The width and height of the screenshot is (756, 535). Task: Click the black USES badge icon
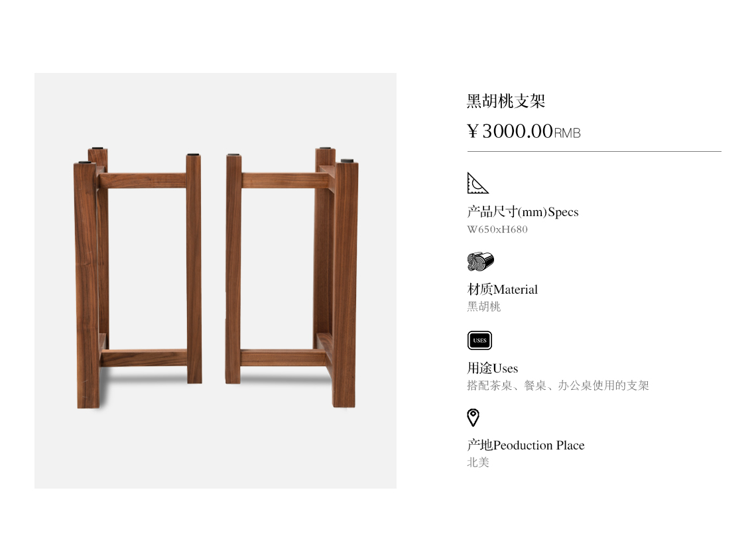pos(479,340)
